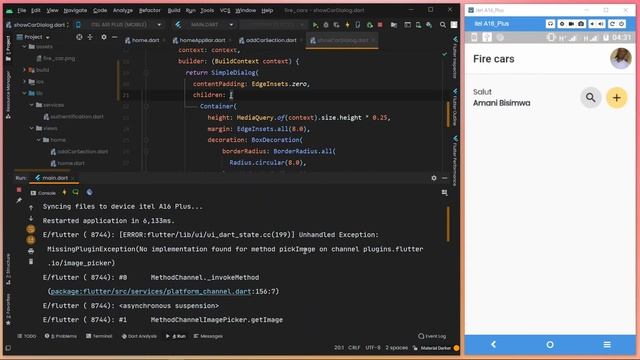Clear console with trash icon

(x=31, y=262)
